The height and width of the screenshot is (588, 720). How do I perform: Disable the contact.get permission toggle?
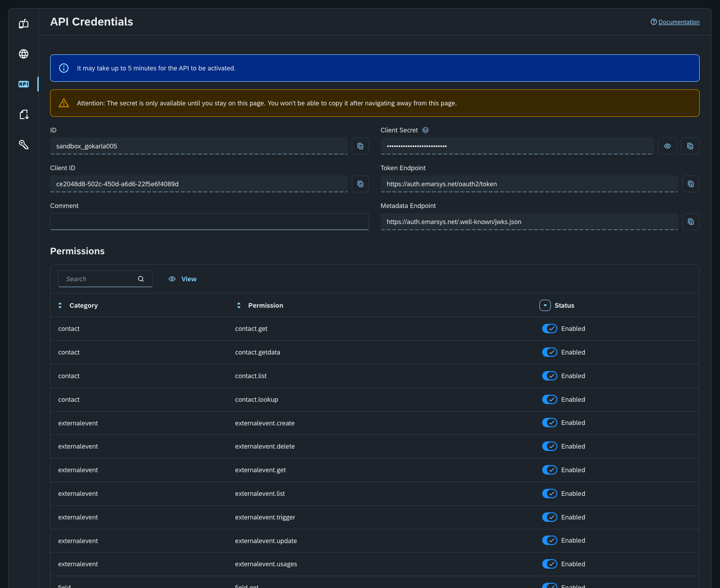coord(549,329)
